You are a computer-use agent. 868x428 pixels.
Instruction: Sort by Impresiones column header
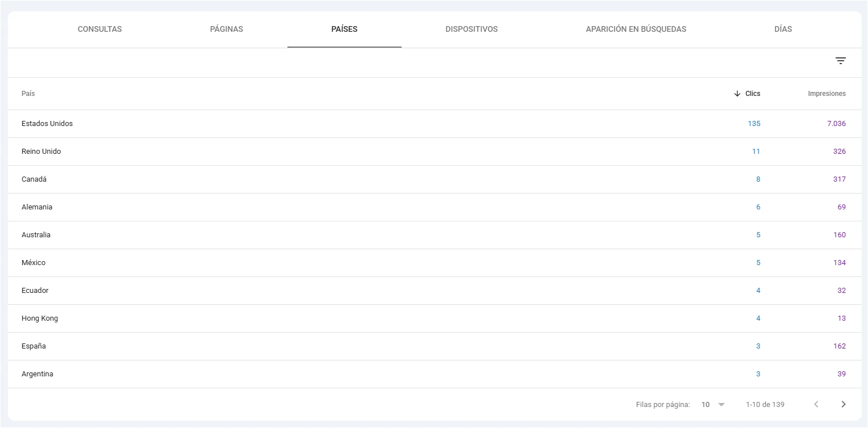pyautogui.click(x=827, y=94)
